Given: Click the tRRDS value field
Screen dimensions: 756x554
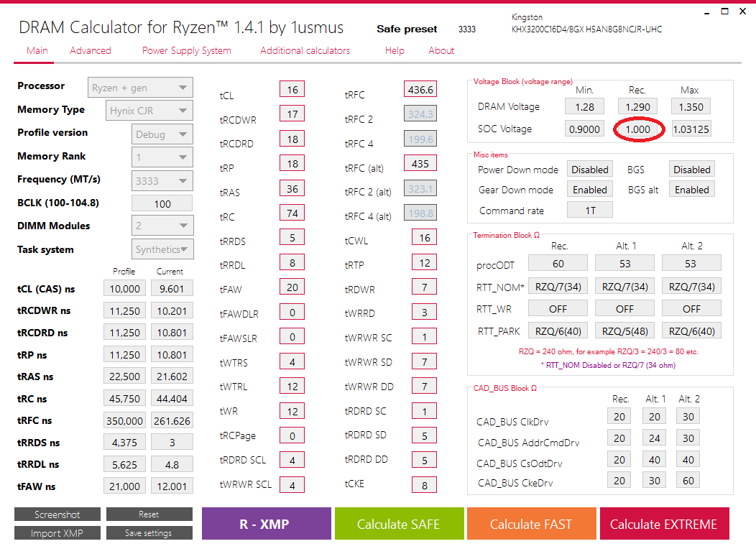Looking at the screenshot, I should click(x=292, y=238).
